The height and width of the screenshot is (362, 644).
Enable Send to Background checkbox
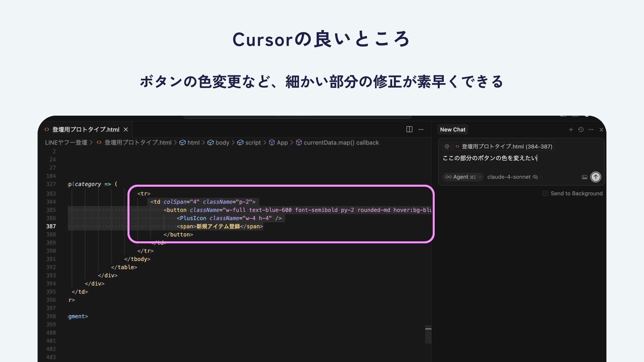[x=545, y=193]
